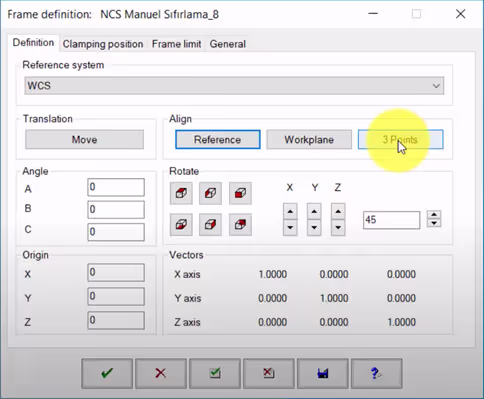Image resolution: width=484 pixels, height=399 pixels.
Task: Click the Origin Y field
Action: click(116, 297)
